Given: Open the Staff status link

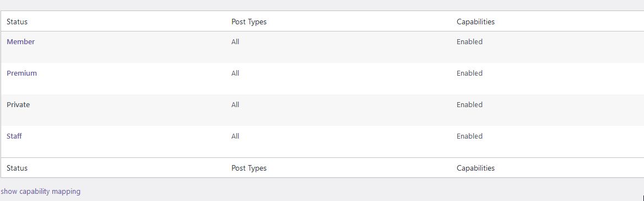Looking at the screenshot, I should [x=14, y=136].
